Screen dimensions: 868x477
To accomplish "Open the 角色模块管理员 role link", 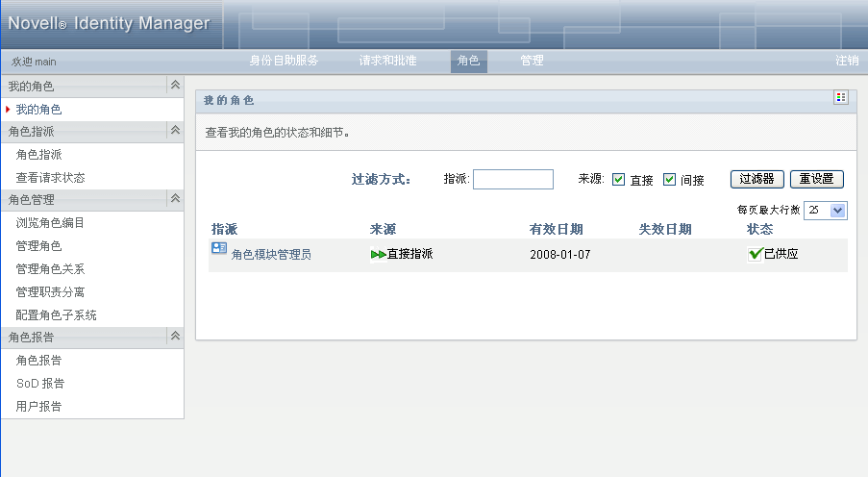I will [271, 254].
